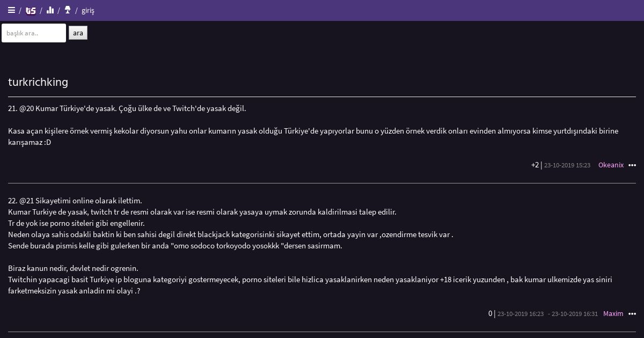Viewport: 644px width, 338px height.
Task: Click the tS site logo
Action: coord(31,10)
